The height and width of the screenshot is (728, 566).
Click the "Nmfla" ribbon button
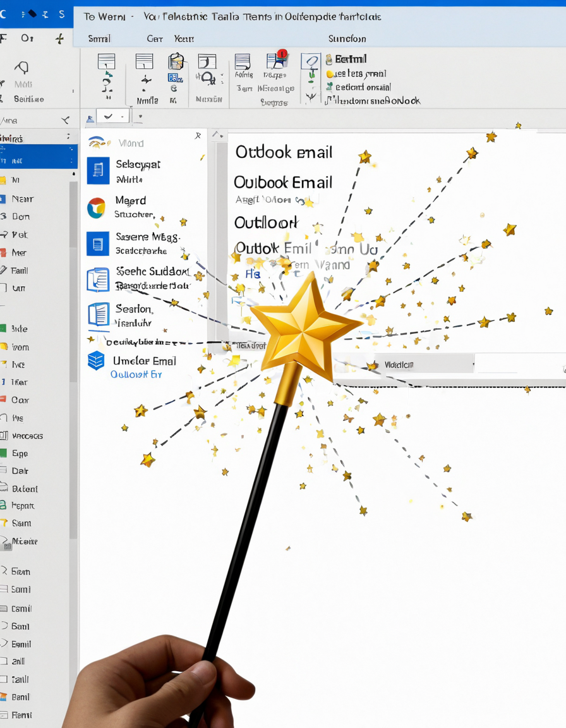point(147,100)
